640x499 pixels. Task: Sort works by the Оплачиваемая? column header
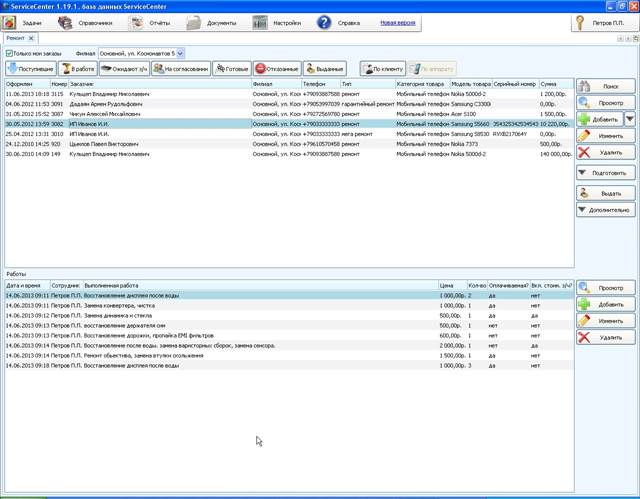tap(509, 286)
